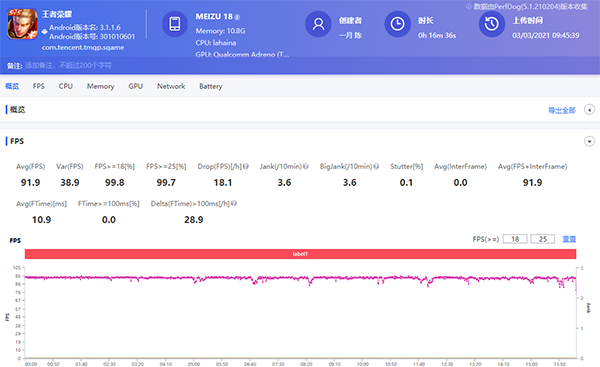
Task: Click info icon next to MEIZU 18
Action: pyautogui.click(x=237, y=17)
